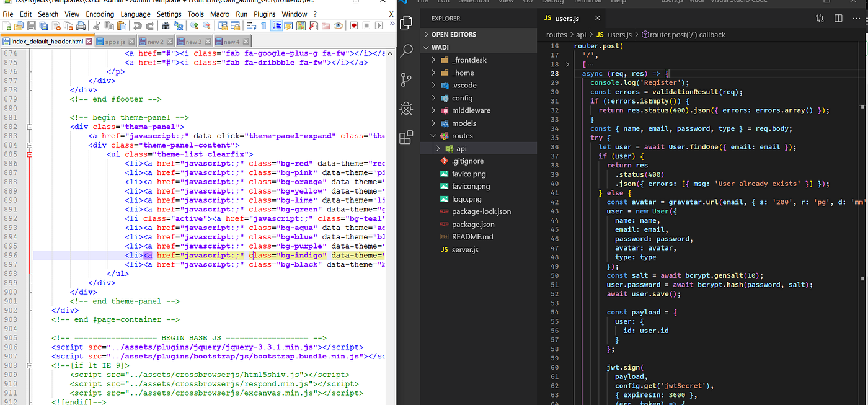This screenshot has height=405, width=868.
Task: Open the Search view in VS Code
Action: [x=406, y=53]
